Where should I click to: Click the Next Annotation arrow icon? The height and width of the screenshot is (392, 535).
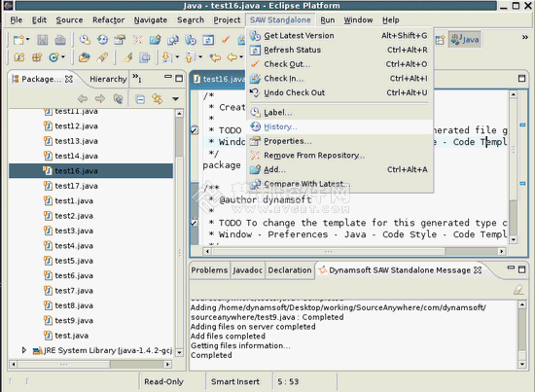[166, 57]
